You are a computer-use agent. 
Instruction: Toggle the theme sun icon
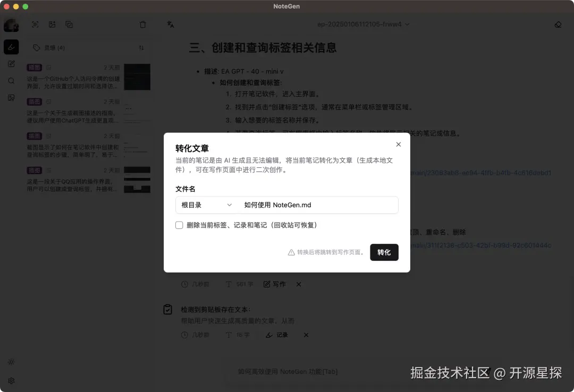[x=11, y=362]
